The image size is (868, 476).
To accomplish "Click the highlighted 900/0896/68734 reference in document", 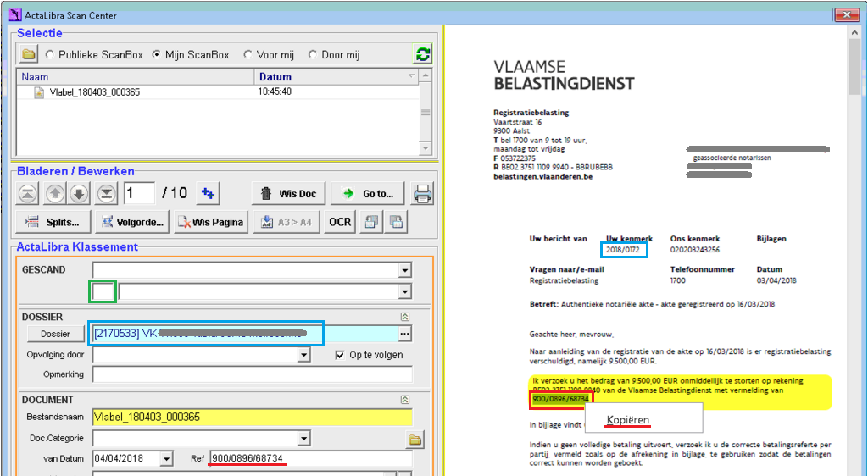I will (x=560, y=399).
